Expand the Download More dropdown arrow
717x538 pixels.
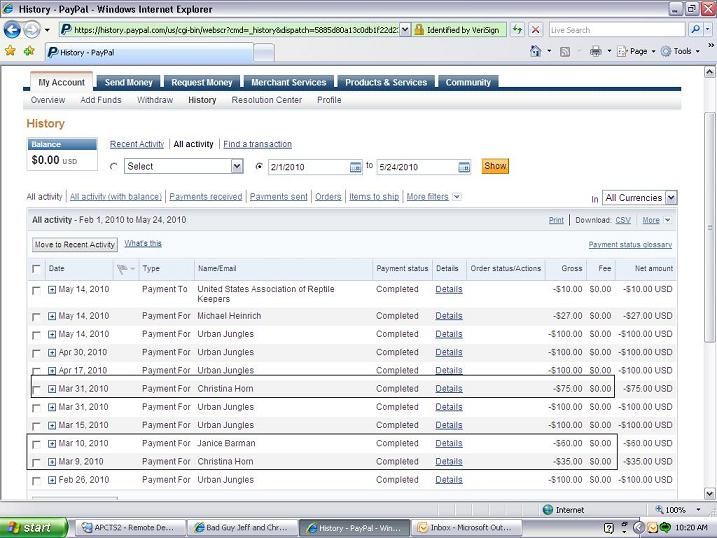tap(668, 220)
